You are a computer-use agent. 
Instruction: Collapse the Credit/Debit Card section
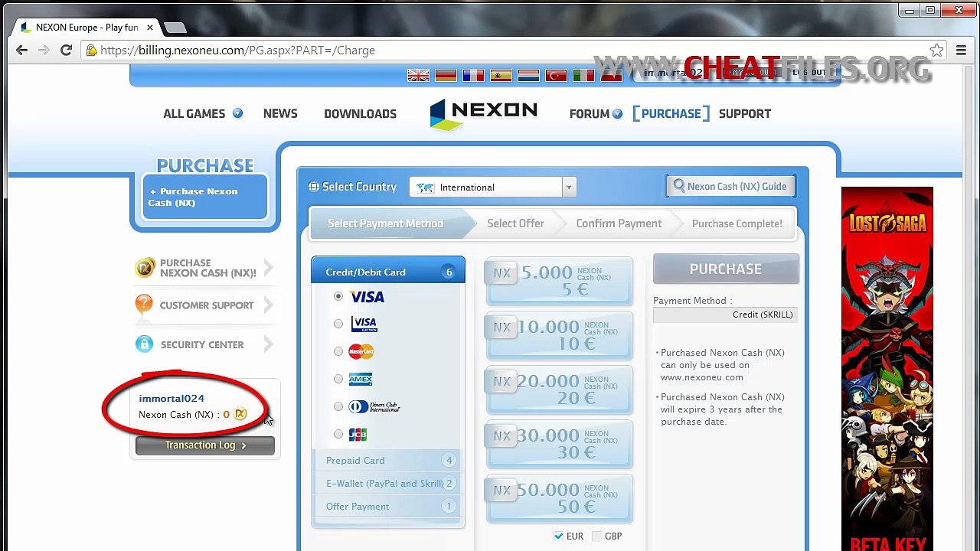[387, 272]
